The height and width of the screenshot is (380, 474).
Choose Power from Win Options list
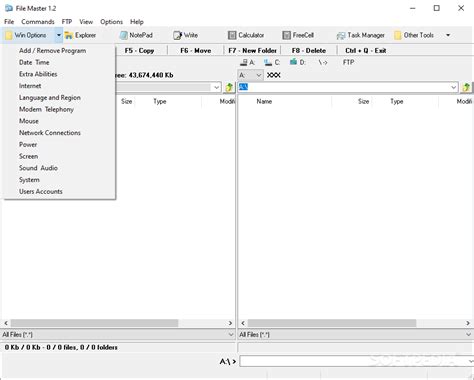(60, 144)
